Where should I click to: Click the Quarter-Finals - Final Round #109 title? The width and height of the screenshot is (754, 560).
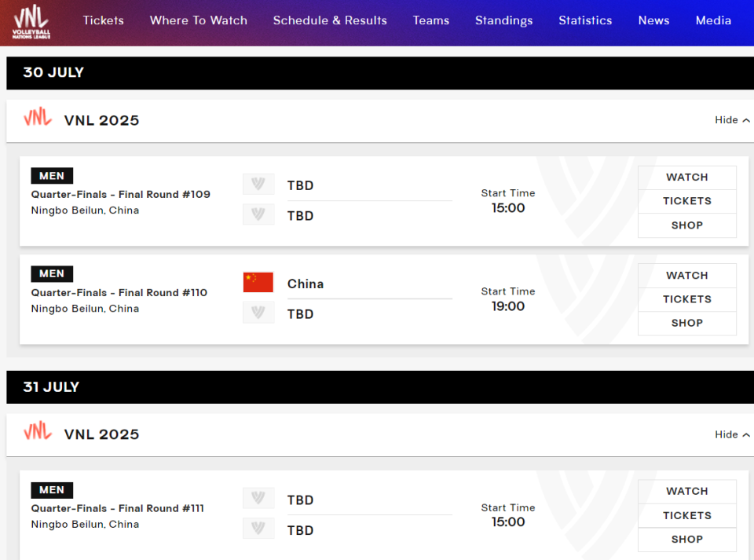click(120, 194)
